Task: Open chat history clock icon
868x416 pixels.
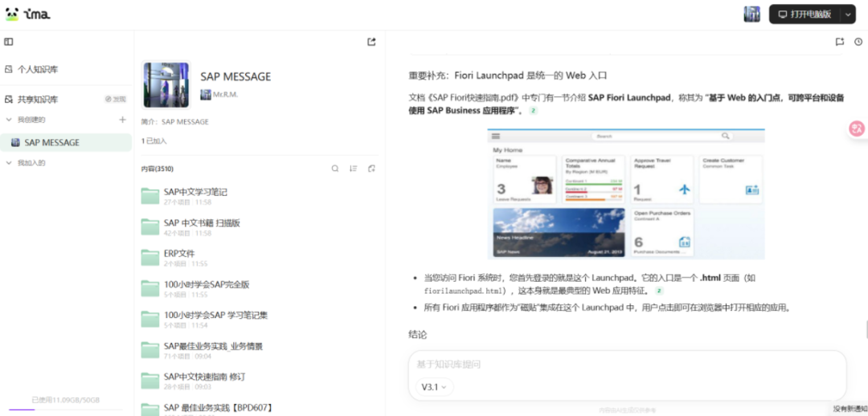Action: pyautogui.click(x=858, y=42)
